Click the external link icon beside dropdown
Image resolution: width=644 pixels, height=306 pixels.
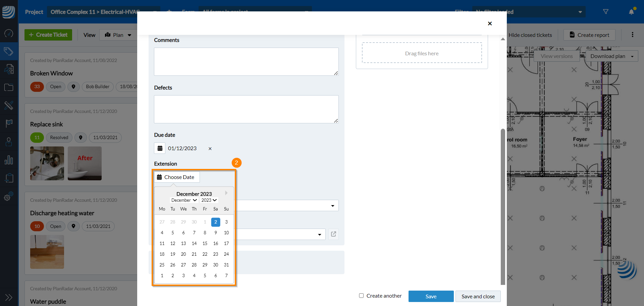[333, 234]
